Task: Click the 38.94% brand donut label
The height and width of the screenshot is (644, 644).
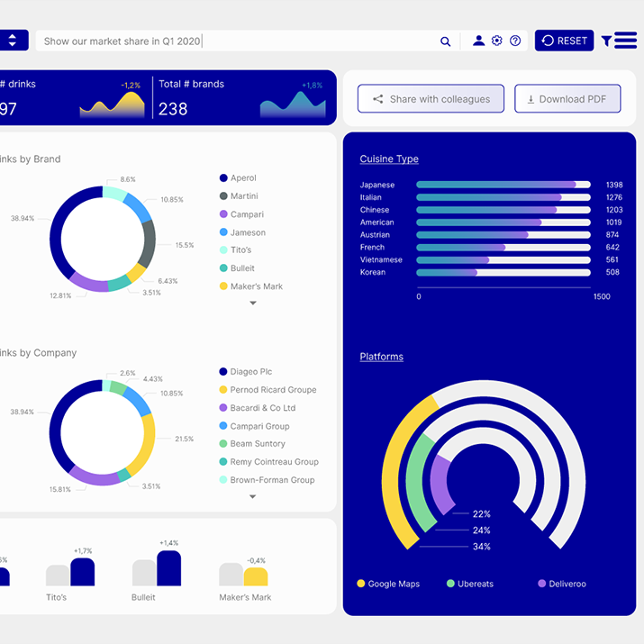Action: [x=23, y=218]
